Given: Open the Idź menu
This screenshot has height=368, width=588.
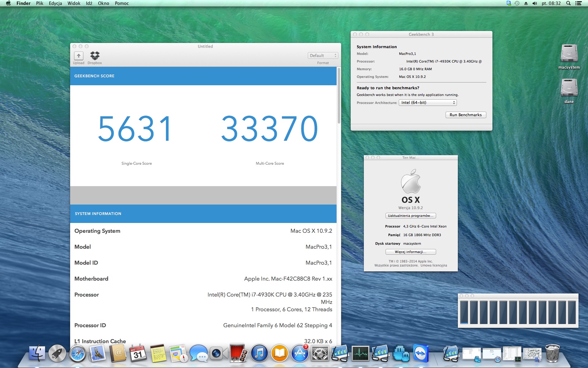Looking at the screenshot, I should tap(89, 3).
